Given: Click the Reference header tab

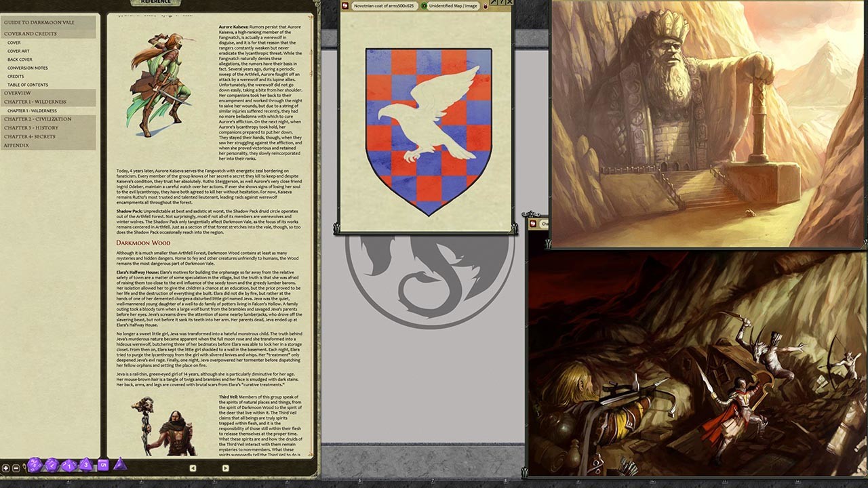Looking at the screenshot, I should tap(156, 2).
